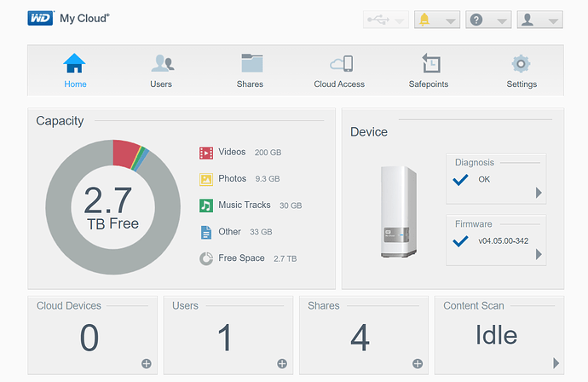This screenshot has width=588, height=382.
Task: Open the help question mark dropdown
Action: pyautogui.click(x=488, y=20)
